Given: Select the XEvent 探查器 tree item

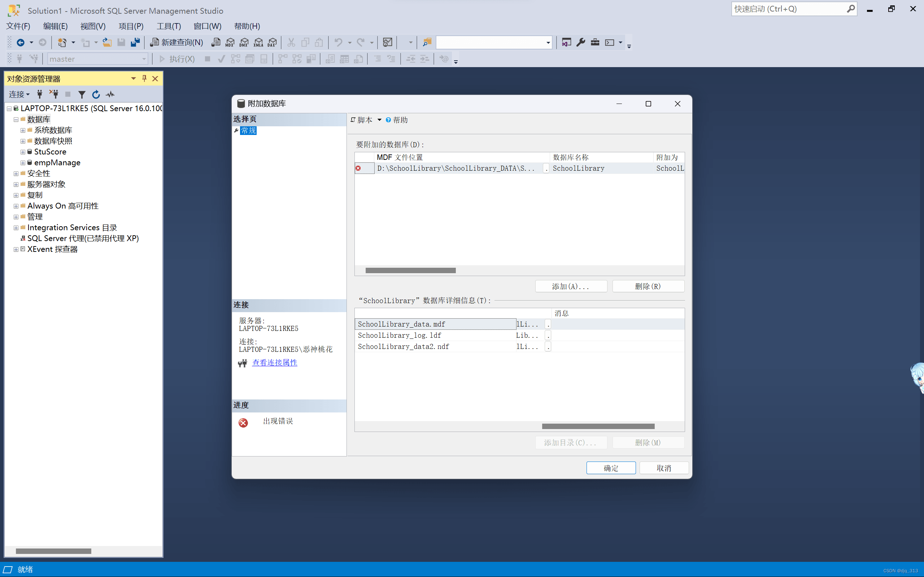Looking at the screenshot, I should 52,249.
